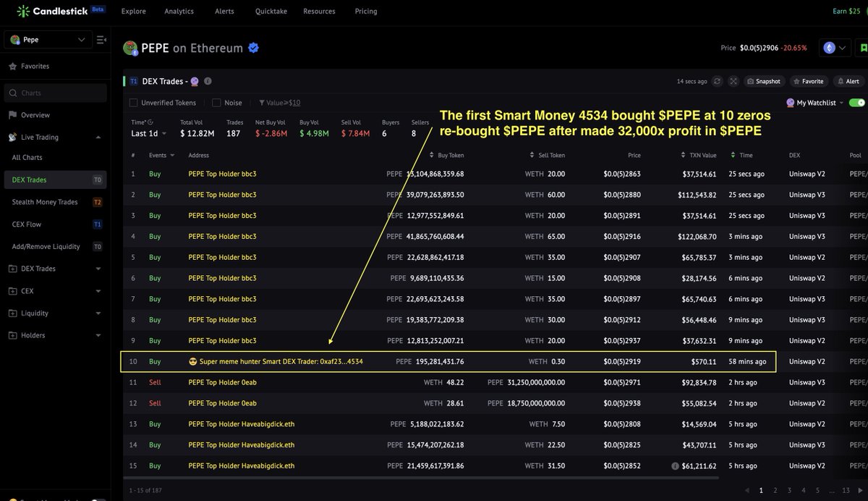Focus the Charts search field
This screenshot has height=501, width=868.
tap(56, 93)
